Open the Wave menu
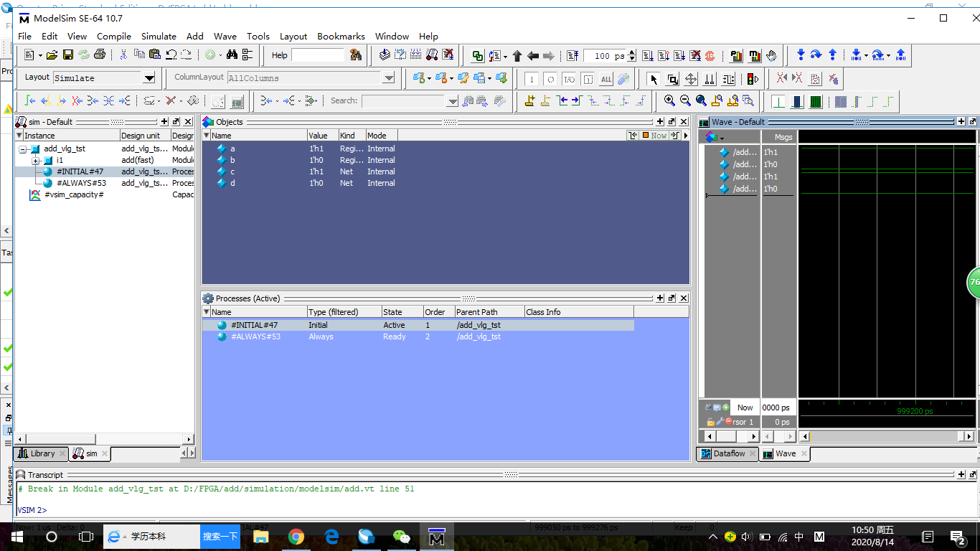 click(225, 36)
